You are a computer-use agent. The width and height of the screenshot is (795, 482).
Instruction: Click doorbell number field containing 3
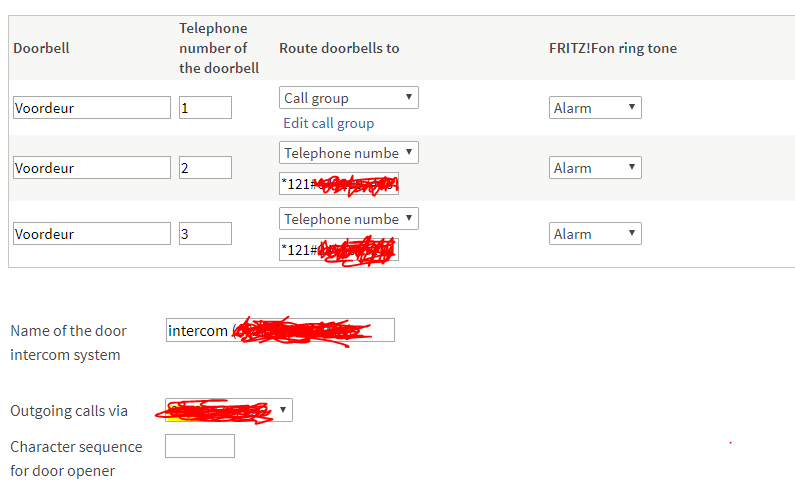click(205, 234)
